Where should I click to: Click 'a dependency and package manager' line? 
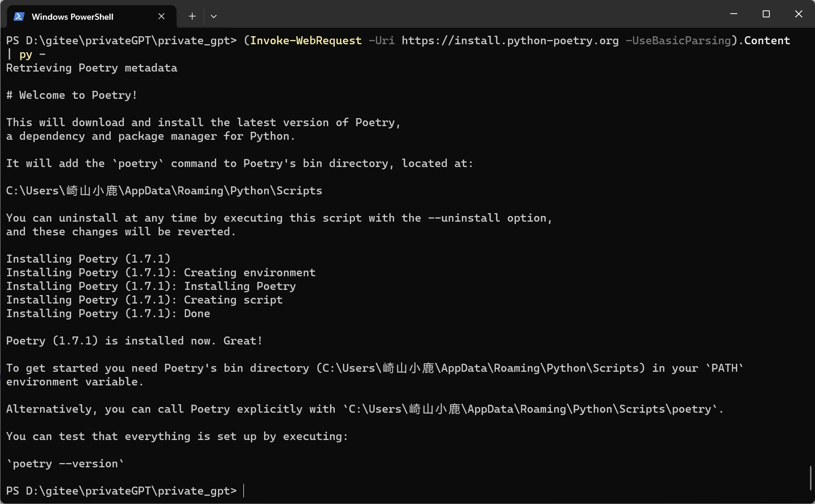click(x=151, y=136)
